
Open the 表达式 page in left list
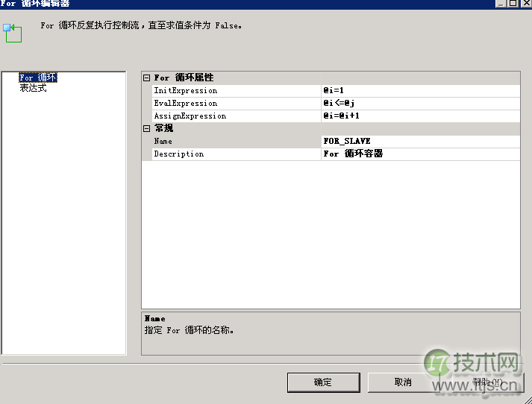(33, 88)
